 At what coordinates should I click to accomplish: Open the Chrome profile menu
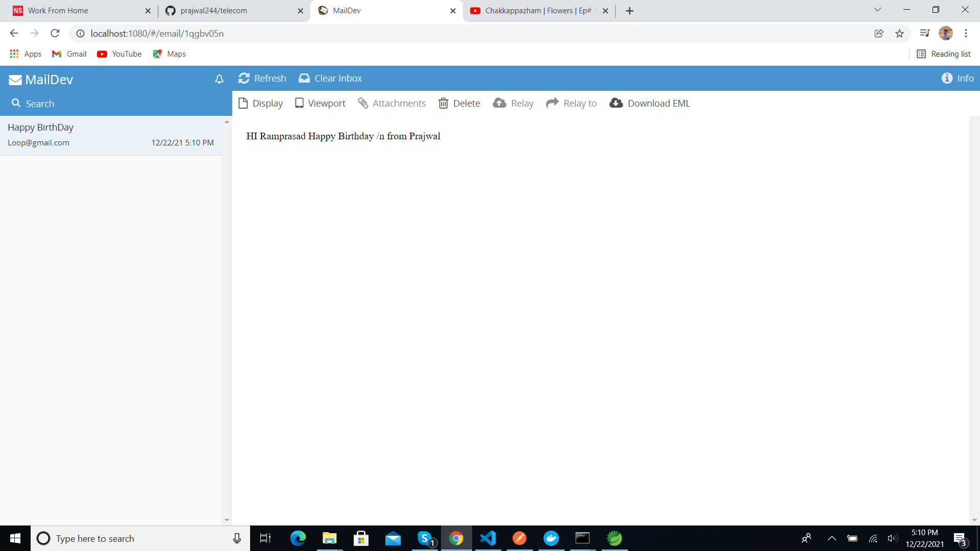click(x=947, y=33)
